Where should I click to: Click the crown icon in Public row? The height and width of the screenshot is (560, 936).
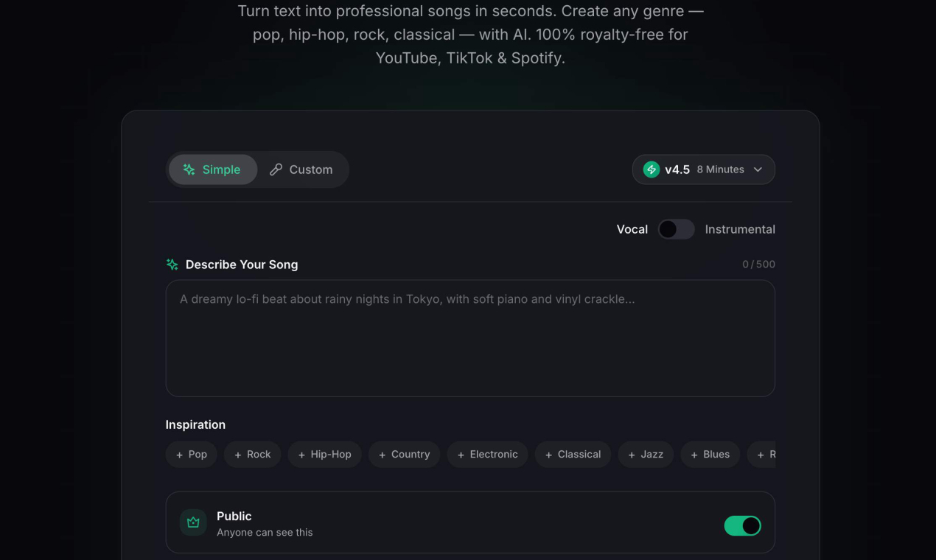pyautogui.click(x=193, y=522)
